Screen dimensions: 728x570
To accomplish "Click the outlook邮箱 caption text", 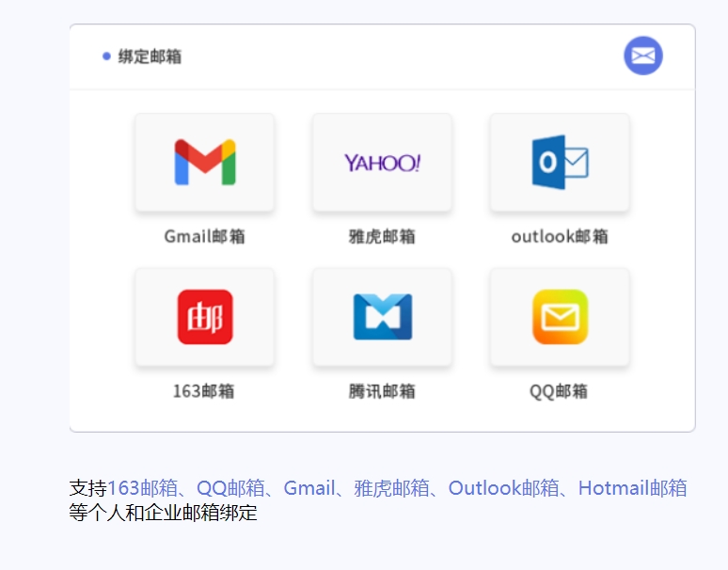I will (x=560, y=236).
